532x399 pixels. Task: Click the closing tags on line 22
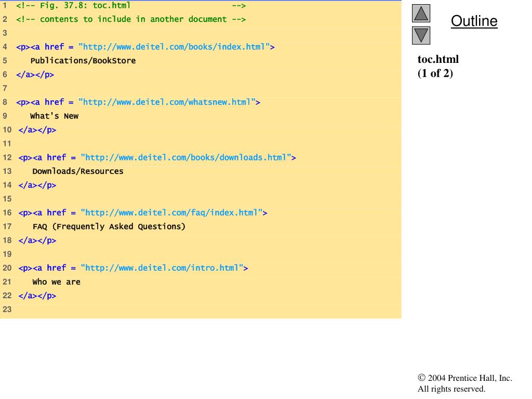tap(37, 296)
